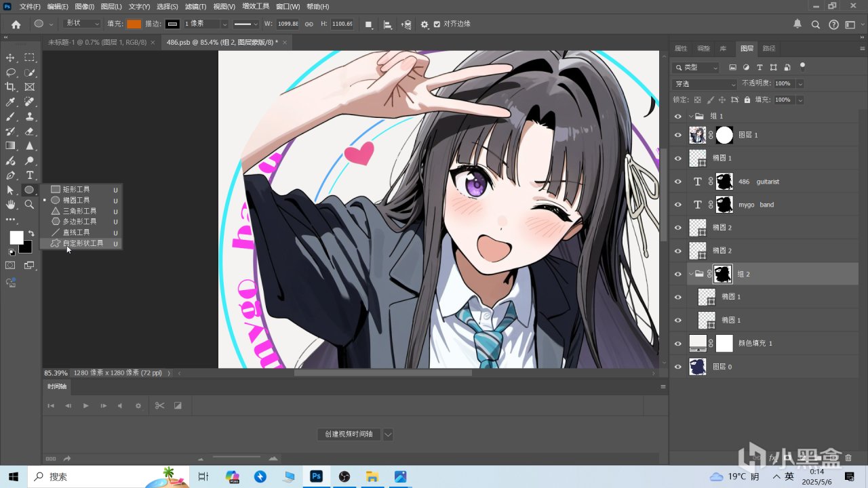Open File Explorer from the taskbar

pyautogui.click(x=372, y=476)
